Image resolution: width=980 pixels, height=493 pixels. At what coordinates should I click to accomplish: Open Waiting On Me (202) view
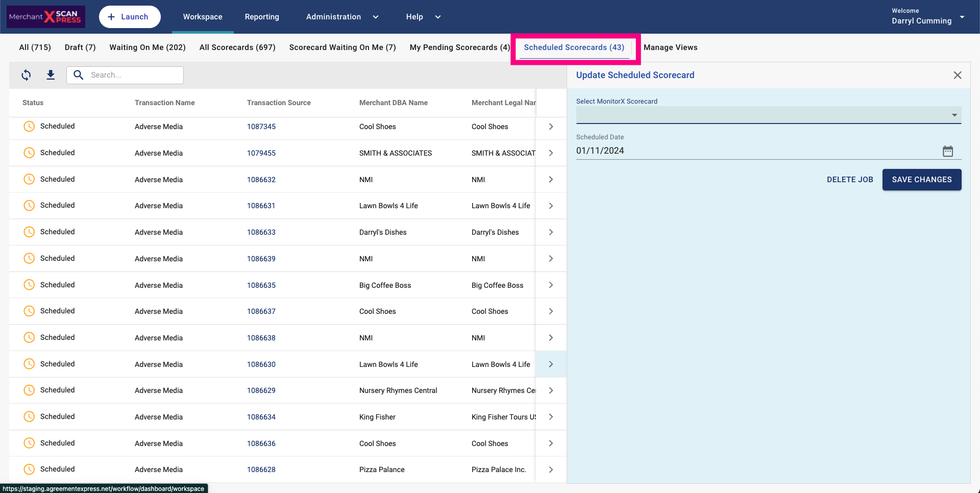click(x=148, y=47)
